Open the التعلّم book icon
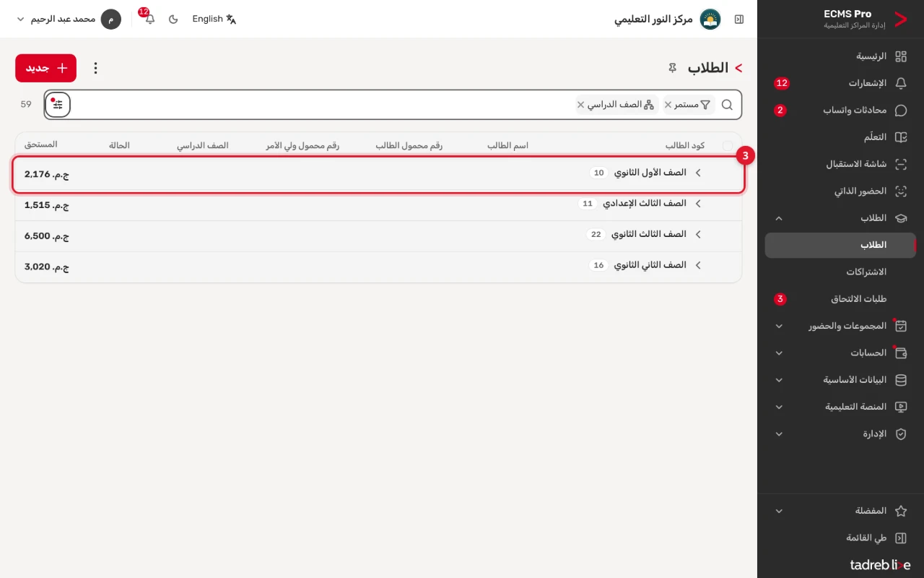924x578 pixels. pyautogui.click(x=901, y=137)
